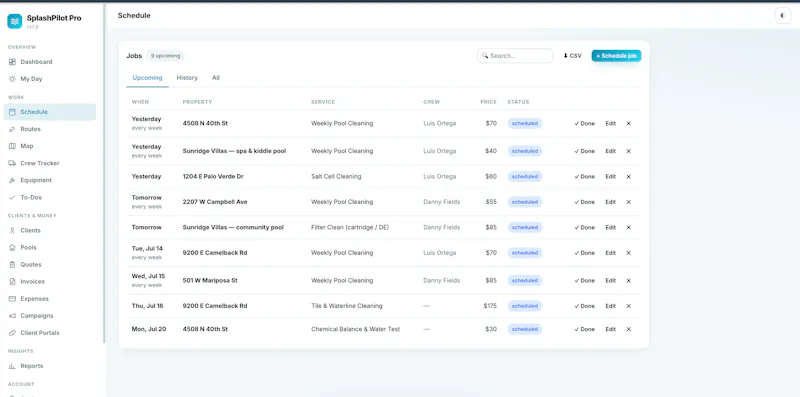Edit the Chemical Balance & Water Test job
Screen dimensions: 800x397
pyautogui.click(x=610, y=330)
